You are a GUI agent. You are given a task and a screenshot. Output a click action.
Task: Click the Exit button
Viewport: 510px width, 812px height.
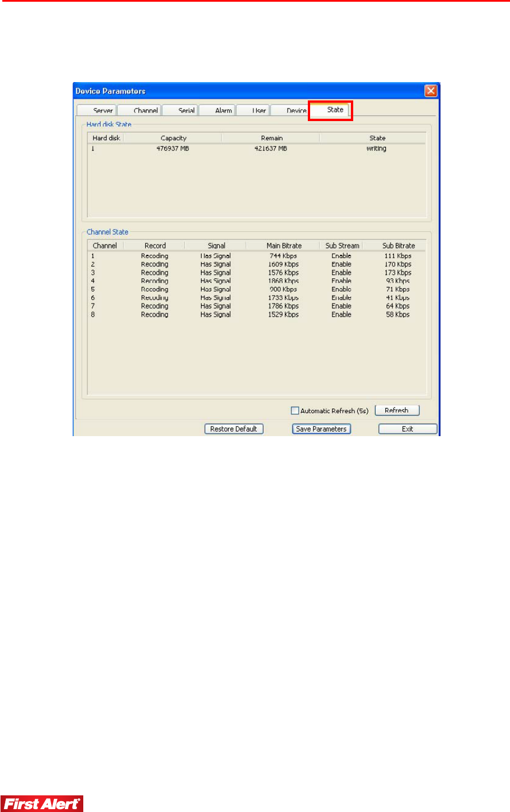[x=408, y=429]
